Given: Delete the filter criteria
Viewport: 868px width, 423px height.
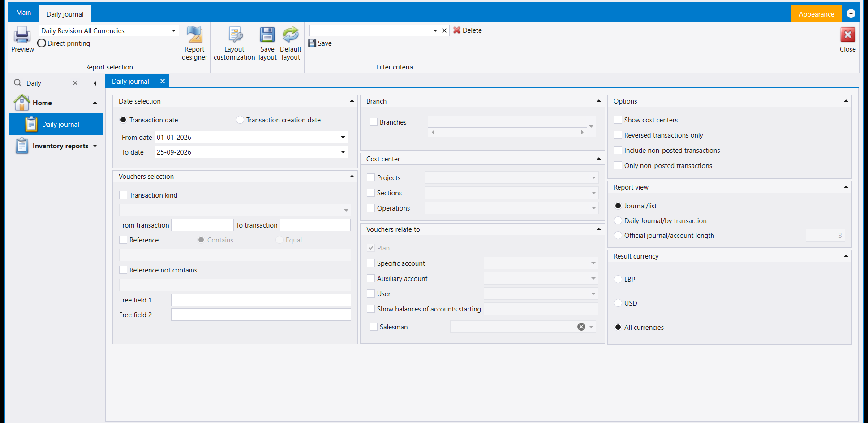Looking at the screenshot, I should tap(468, 30).
